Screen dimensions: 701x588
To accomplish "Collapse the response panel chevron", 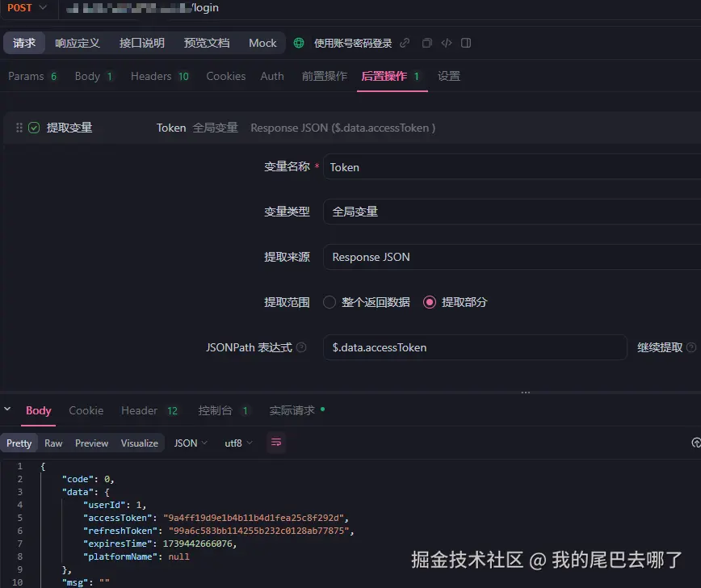I will (7, 409).
